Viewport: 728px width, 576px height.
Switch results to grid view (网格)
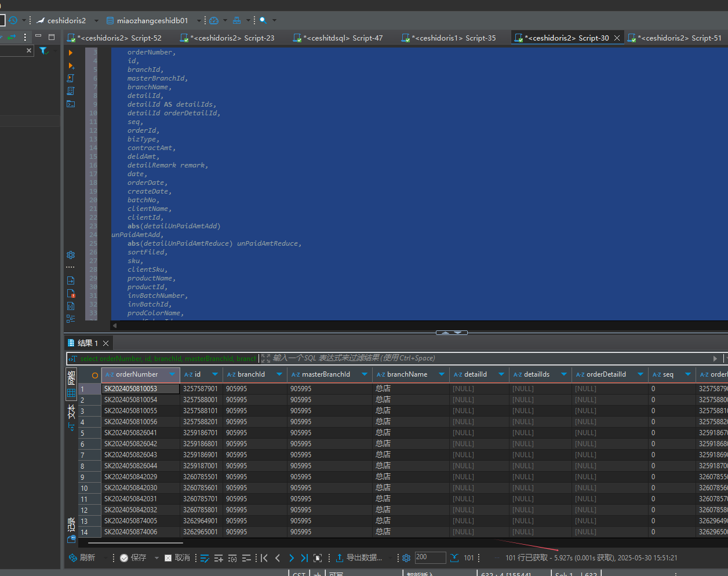[71, 384]
